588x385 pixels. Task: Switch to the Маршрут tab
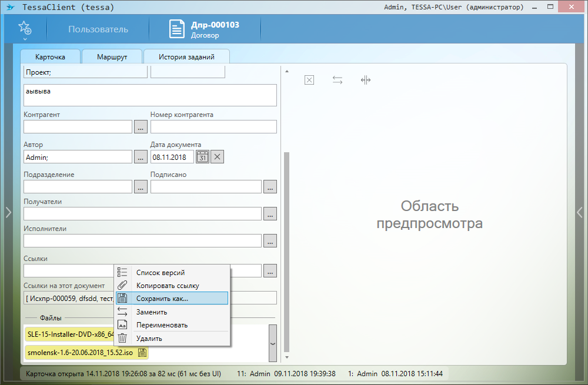click(112, 57)
